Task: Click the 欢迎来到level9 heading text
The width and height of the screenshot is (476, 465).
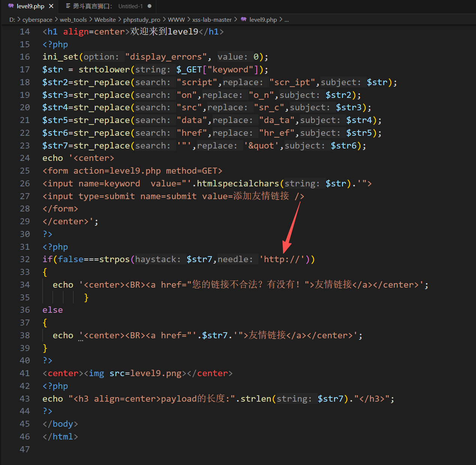Action: (x=164, y=32)
